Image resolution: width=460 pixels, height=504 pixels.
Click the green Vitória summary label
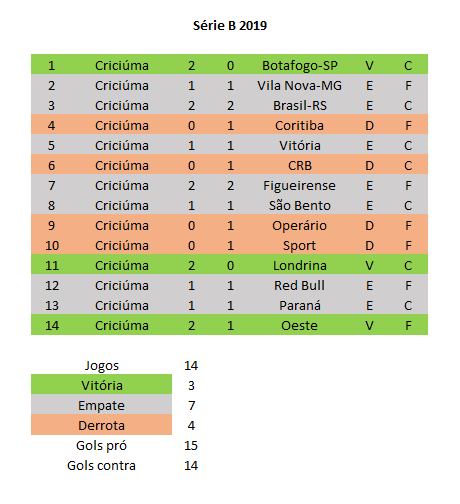tap(102, 385)
